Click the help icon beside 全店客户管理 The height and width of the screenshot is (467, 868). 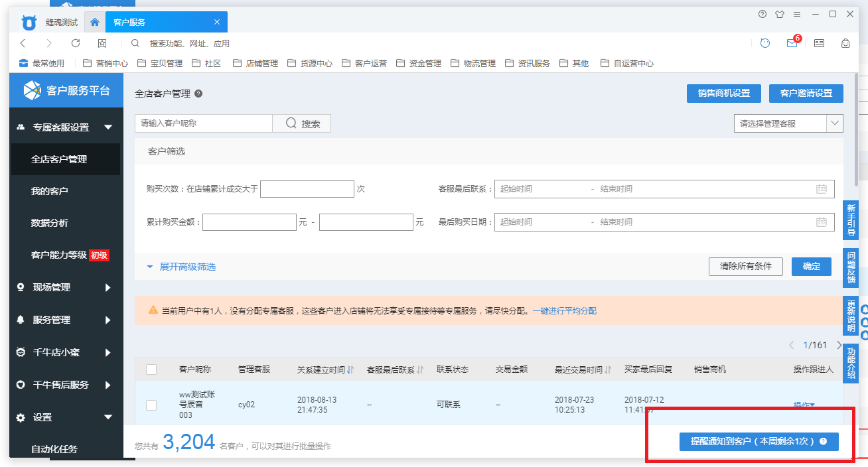coord(198,94)
